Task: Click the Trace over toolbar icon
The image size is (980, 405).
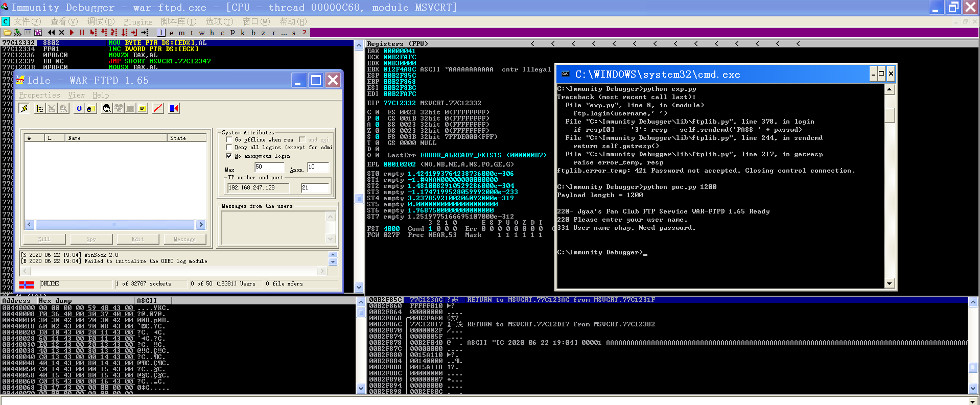Action: click(124, 33)
